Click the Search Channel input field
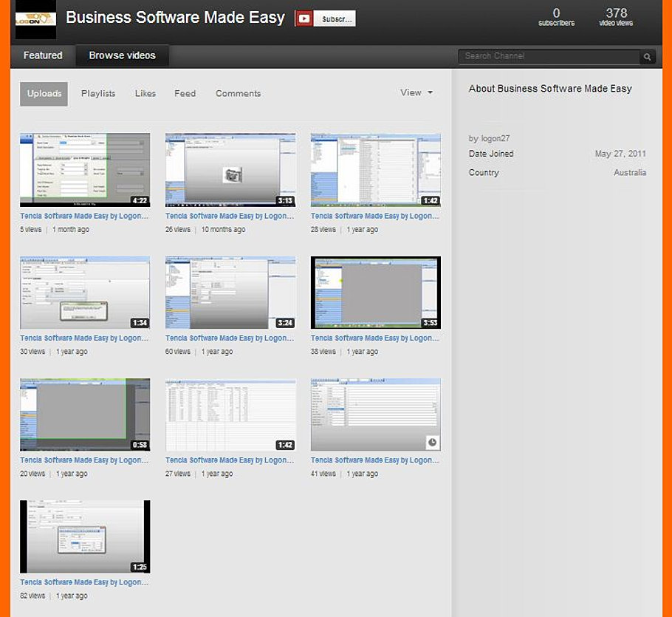 (x=549, y=56)
